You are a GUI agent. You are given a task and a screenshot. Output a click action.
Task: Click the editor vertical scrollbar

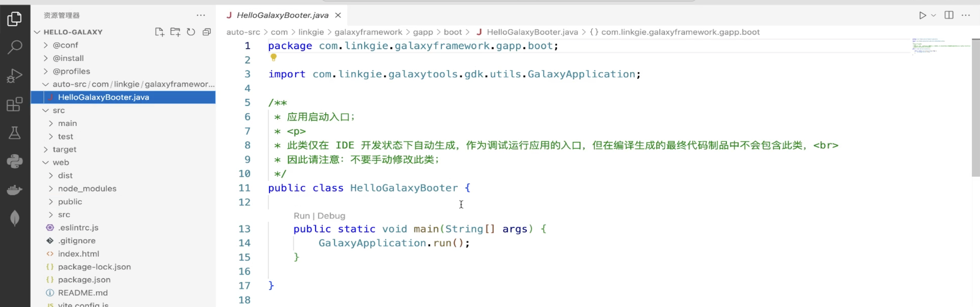975,108
